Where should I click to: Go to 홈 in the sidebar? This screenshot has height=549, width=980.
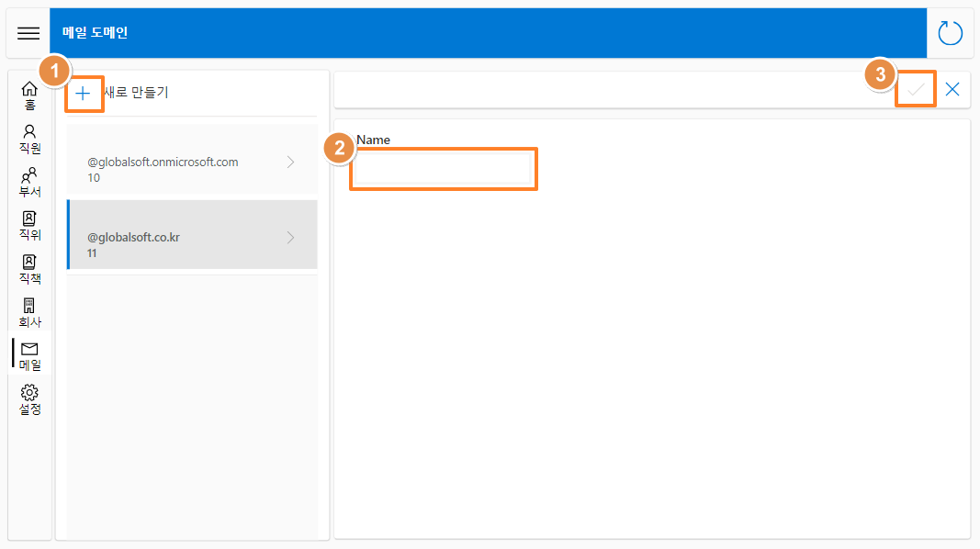[x=29, y=95]
